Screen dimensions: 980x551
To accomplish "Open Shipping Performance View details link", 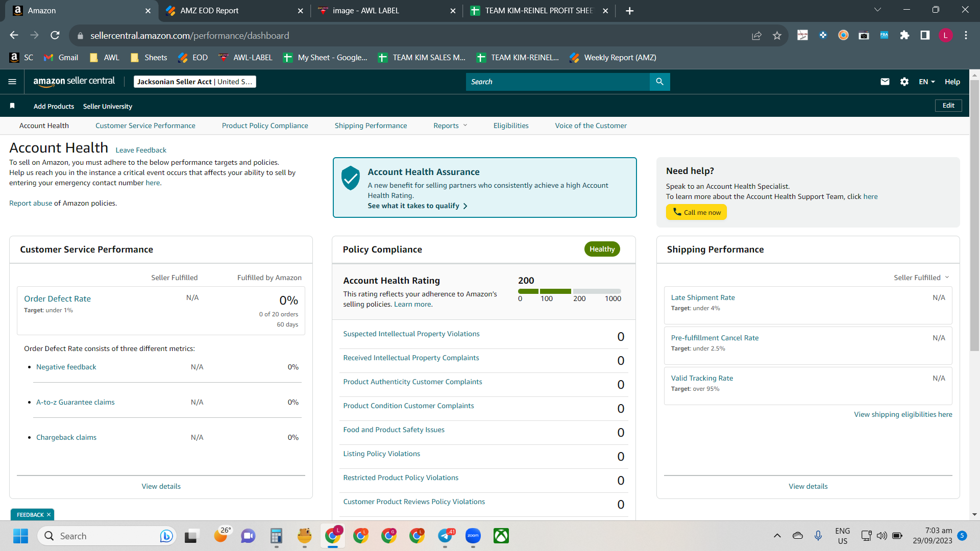I will [x=808, y=486].
